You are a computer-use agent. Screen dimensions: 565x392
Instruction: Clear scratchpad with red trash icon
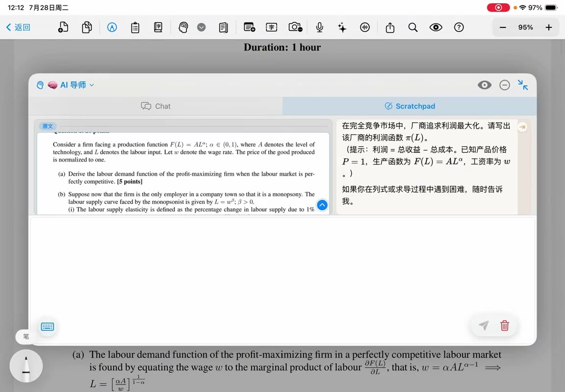click(x=505, y=325)
